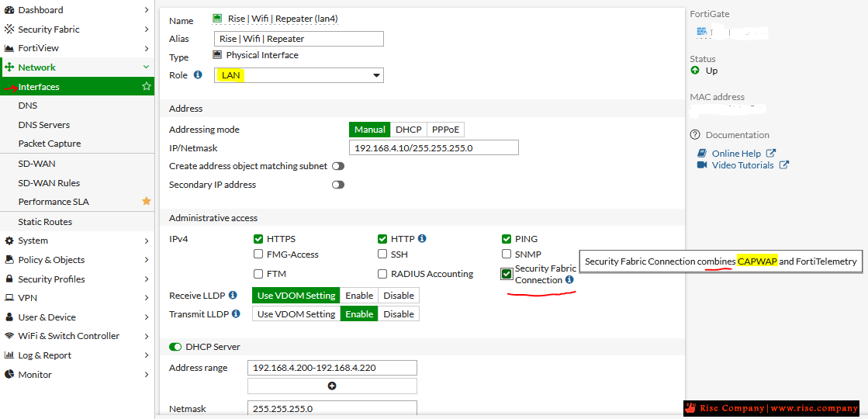Enable the SNMP checkbox
The width and height of the screenshot is (868, 419).
click(506, 254)
